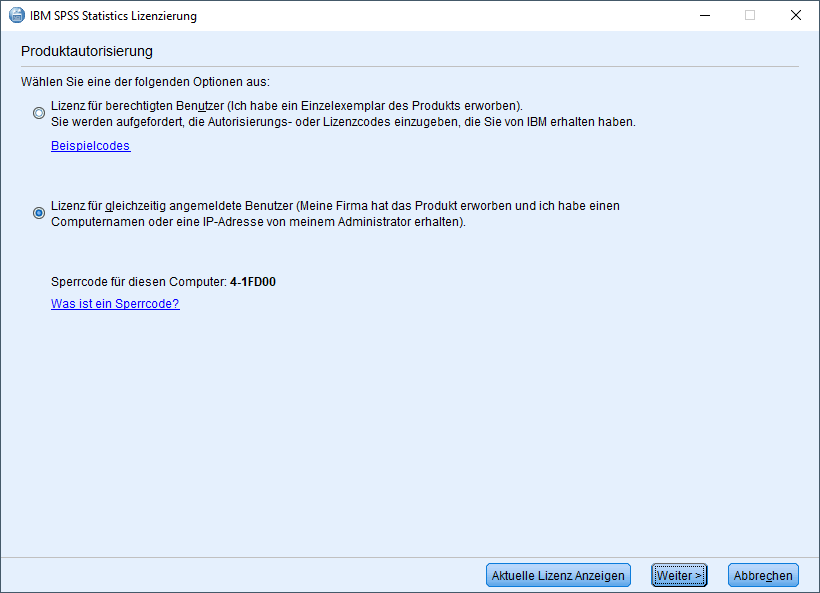Cancel licensing with the Abbrechen button
820x593 pixels.
click(x=762, y=575)
